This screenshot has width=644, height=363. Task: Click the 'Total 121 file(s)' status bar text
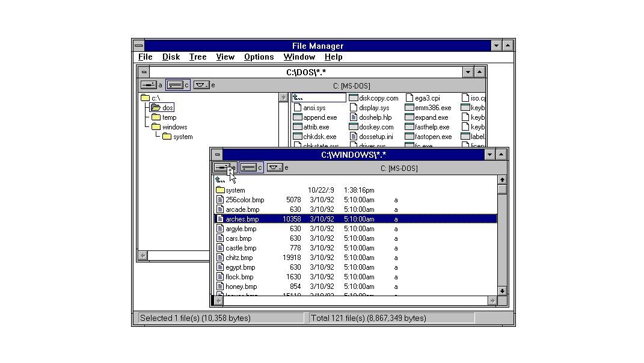pyautogui.click(x=369, y=318)
